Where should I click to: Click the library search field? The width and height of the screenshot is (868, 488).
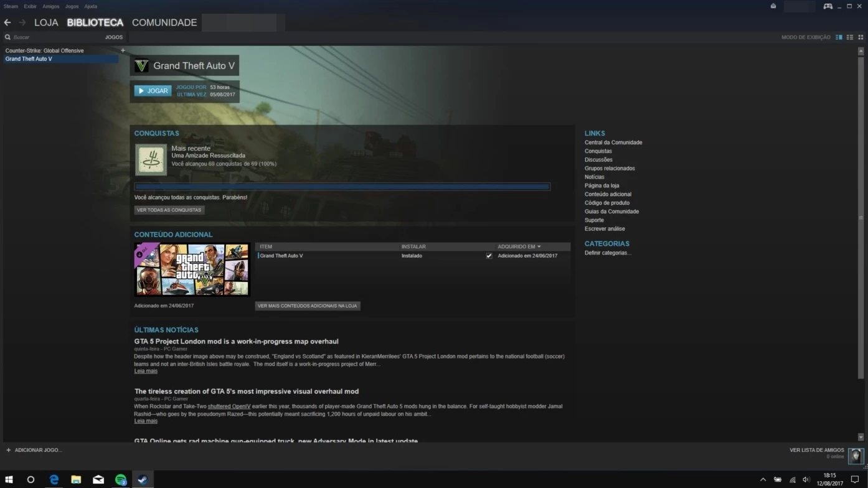[x=55, y=37]
